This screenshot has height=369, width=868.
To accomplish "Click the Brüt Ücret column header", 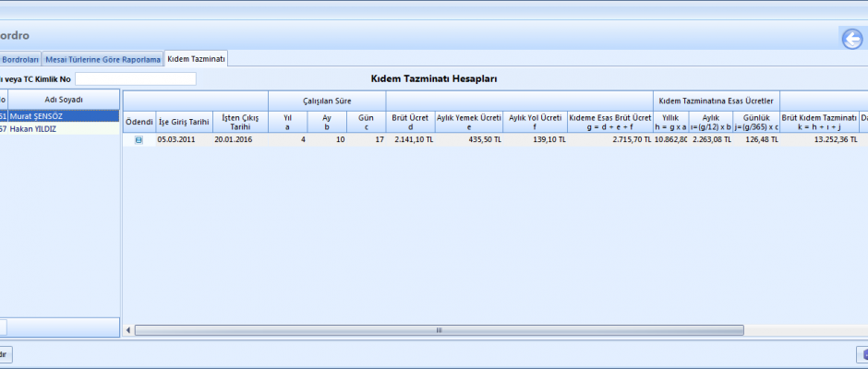I will tap(411, 122).
